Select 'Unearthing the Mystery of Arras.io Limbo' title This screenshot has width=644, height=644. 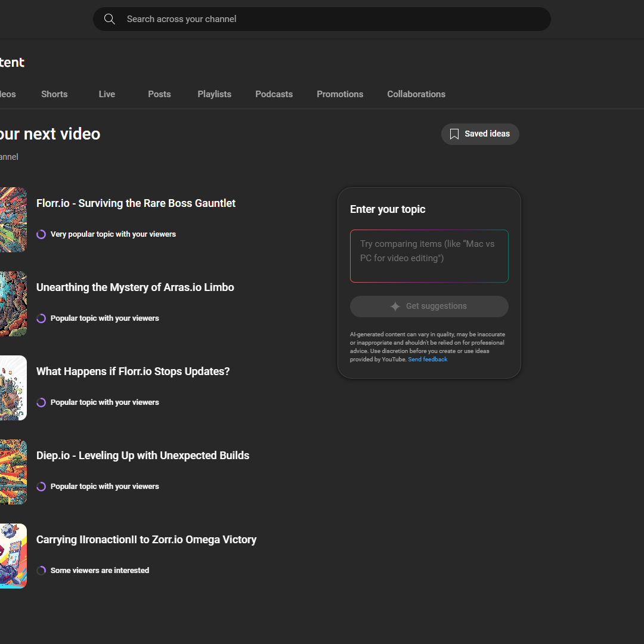coord(135,287)
